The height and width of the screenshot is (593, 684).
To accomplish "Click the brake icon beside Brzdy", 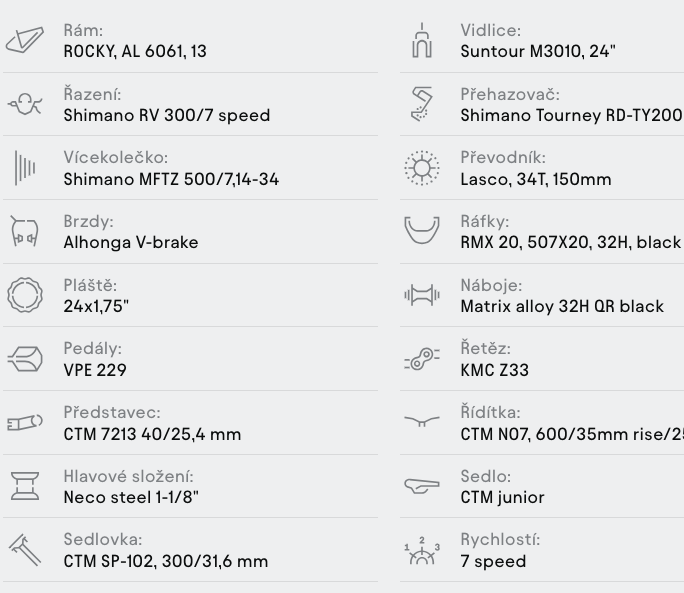I will (25, 231).
